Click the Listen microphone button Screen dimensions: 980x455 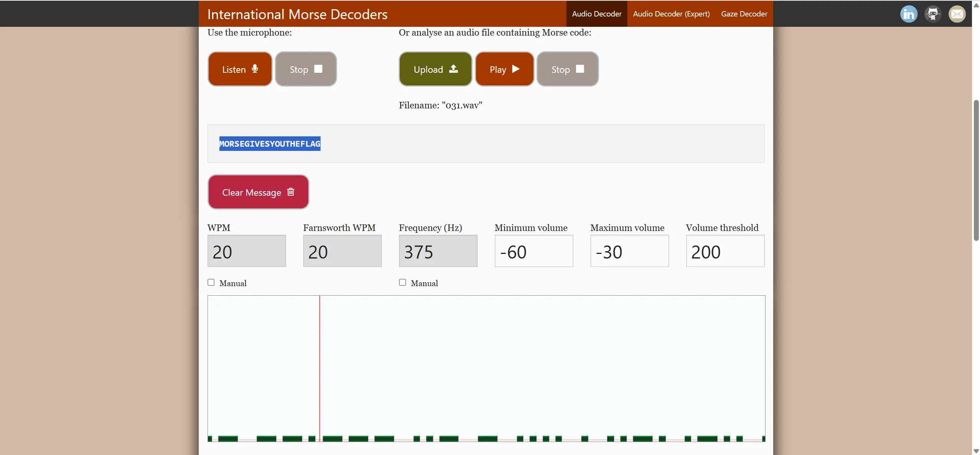[x=240, y=69]
